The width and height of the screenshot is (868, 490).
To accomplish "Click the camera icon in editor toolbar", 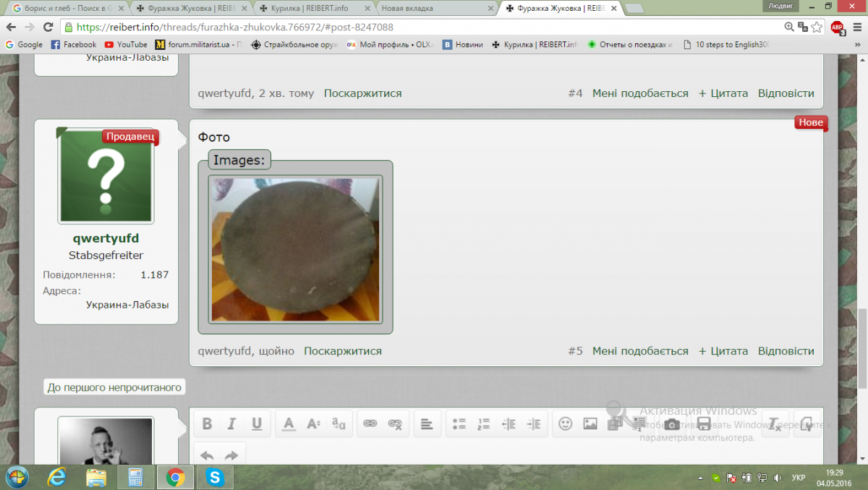I will (672, 424).
